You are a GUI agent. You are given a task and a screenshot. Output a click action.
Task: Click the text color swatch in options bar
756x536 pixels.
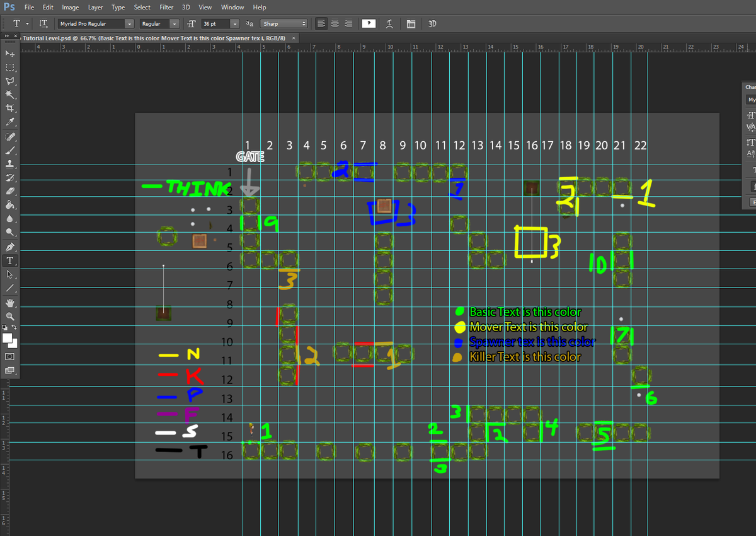(x=369, y=24)
